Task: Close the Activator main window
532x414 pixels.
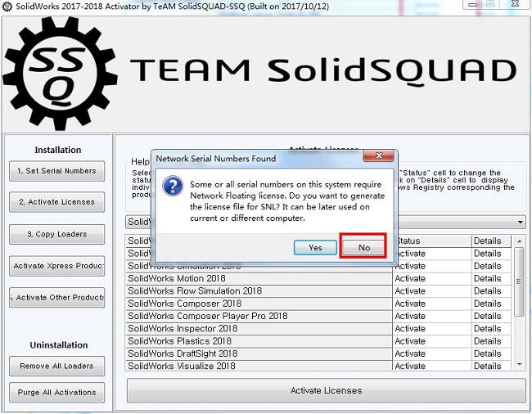Action: (515, 4)
